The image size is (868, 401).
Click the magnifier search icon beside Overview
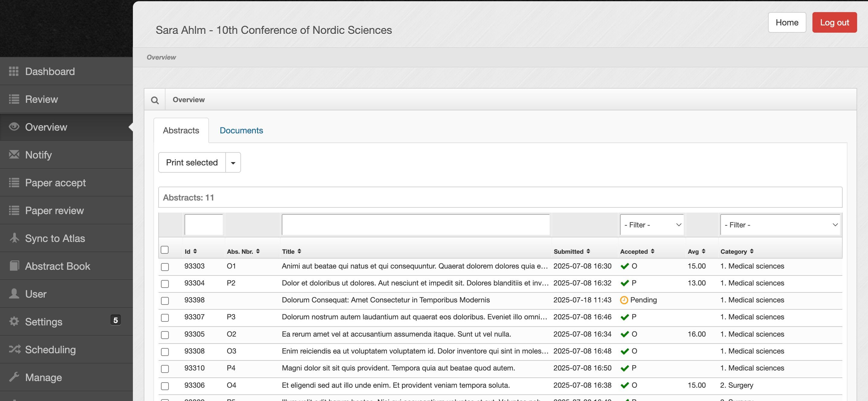[x=155, y=100]
